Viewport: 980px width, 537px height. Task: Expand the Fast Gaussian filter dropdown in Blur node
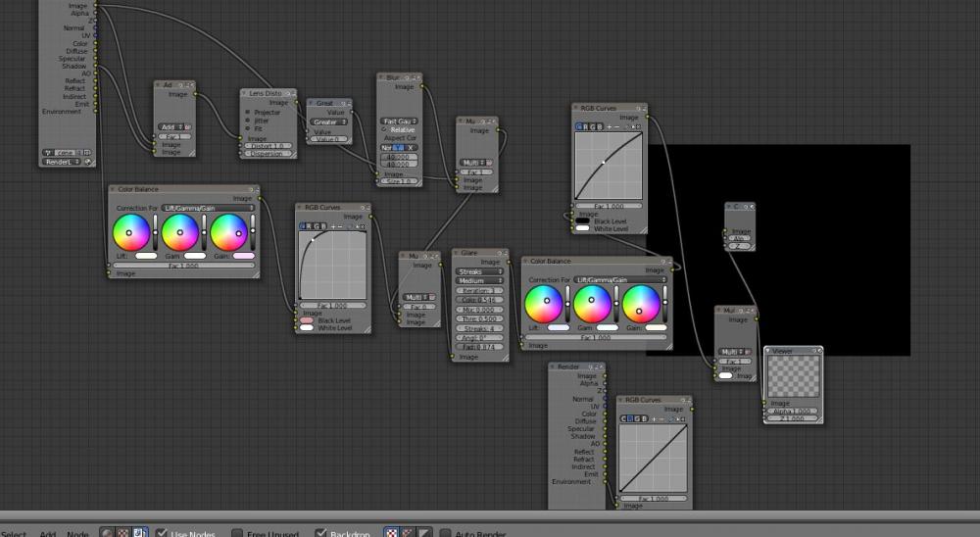(399, 122)
